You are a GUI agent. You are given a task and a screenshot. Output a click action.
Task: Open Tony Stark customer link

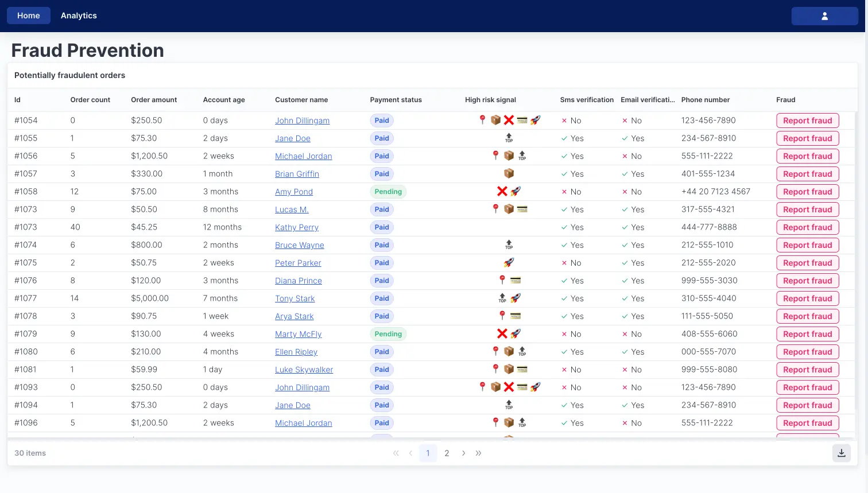(x=295, y=298)
